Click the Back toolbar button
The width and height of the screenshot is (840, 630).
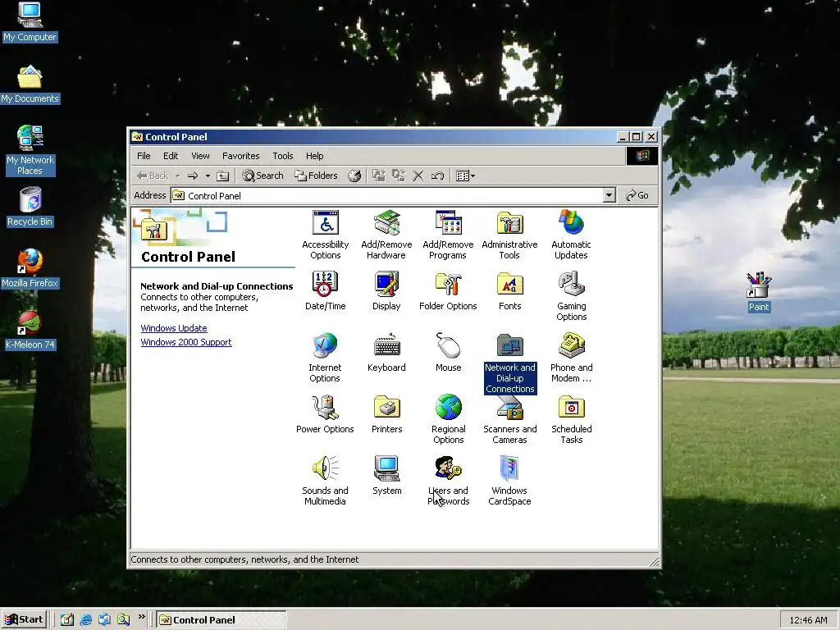pos(152,176)
